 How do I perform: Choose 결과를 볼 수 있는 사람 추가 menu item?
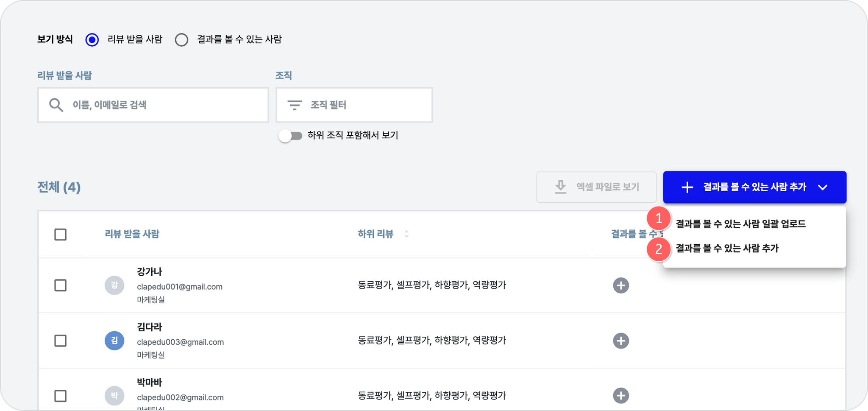click(727, 248)
